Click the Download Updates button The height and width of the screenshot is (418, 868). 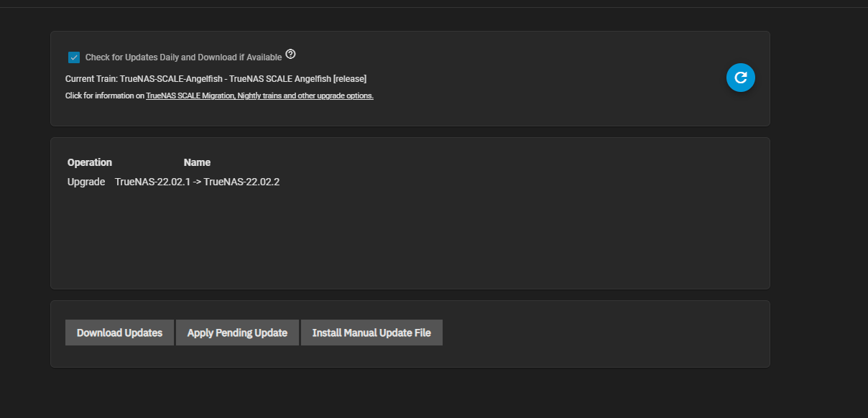119,333
